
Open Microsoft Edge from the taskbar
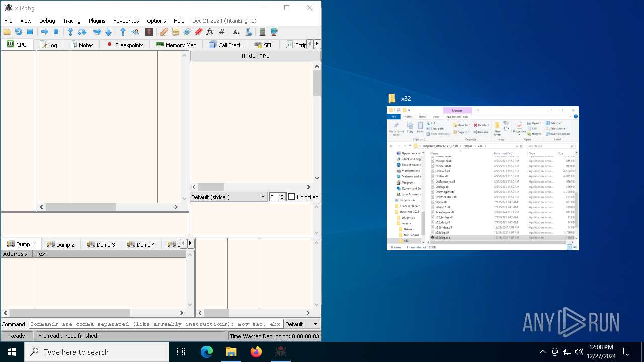click(x=207, y=352)
